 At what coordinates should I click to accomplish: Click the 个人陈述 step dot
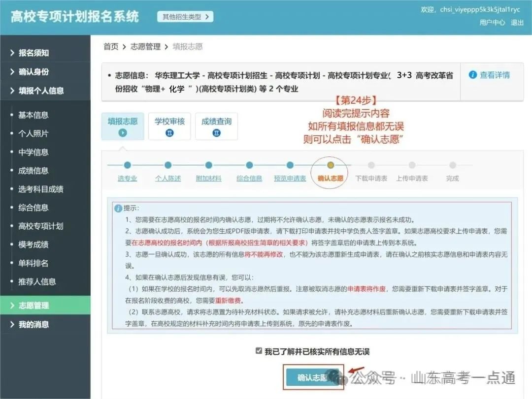tap(168, 165)
